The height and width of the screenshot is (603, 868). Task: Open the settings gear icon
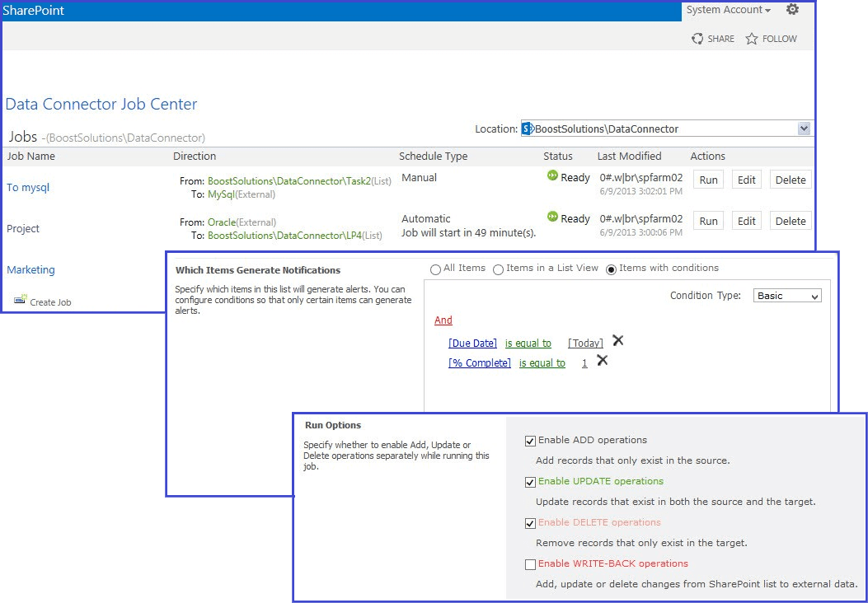[792, 9]
